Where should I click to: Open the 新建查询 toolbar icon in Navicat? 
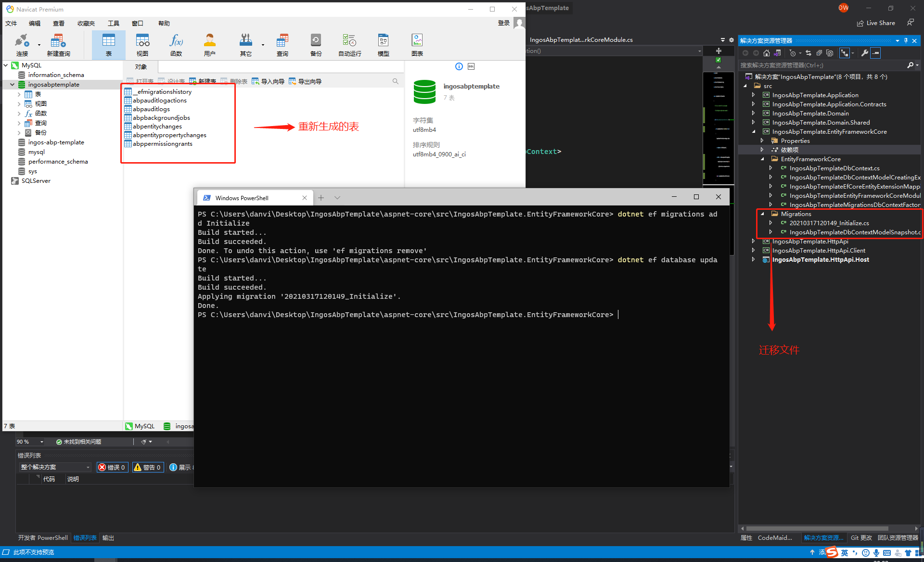58,45
